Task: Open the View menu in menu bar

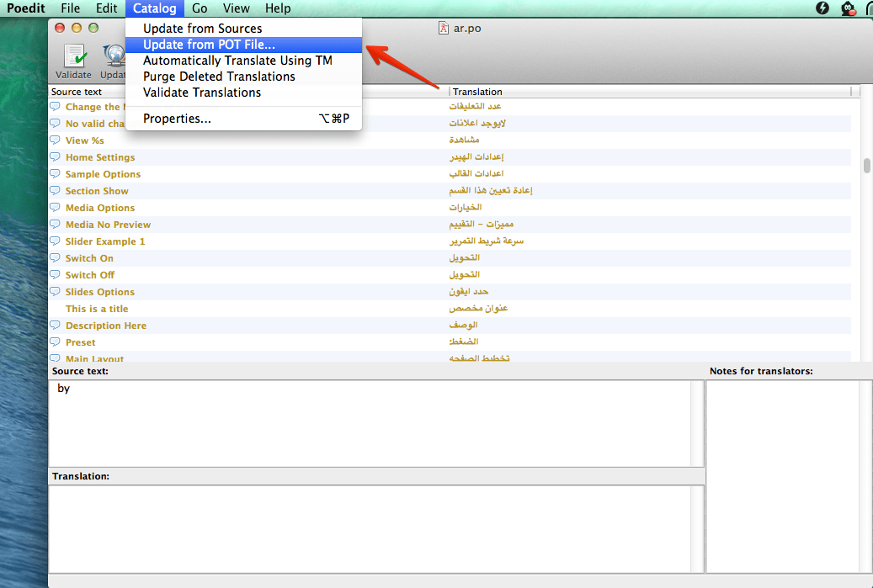Action: 237,8
